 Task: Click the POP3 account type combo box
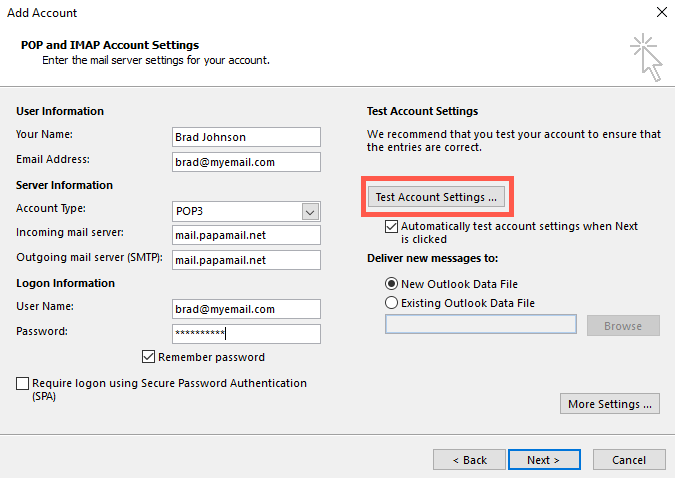[x=246, y=211]
